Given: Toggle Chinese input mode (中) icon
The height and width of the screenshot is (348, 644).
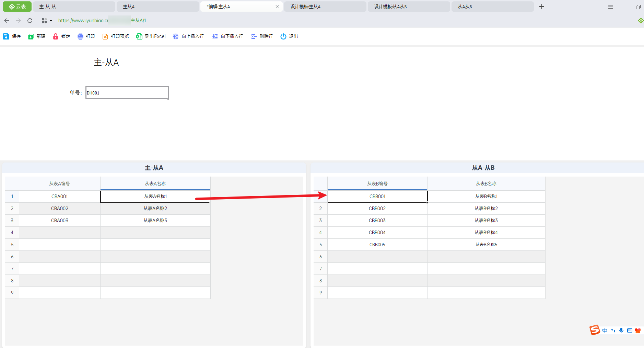Looking at the screenshot, I should pos(605,330).
